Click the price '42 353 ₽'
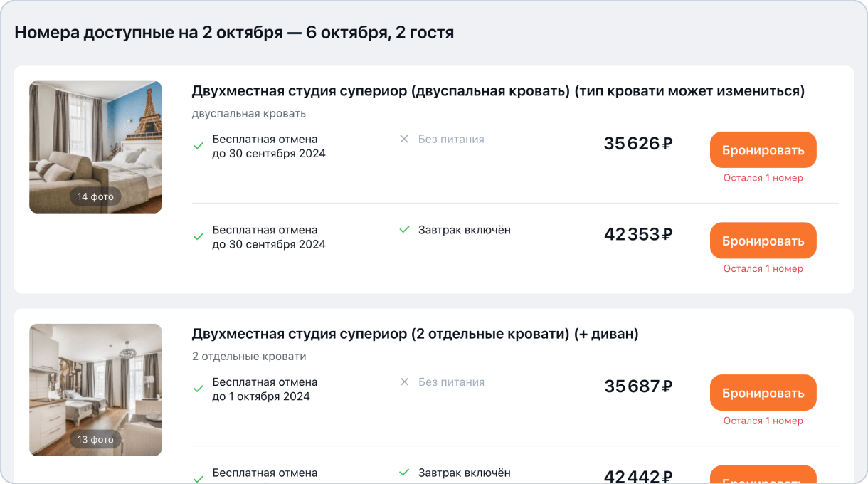The height and width of the screenshot is (484, 868). pyautogui.click(x=638, y=234)
